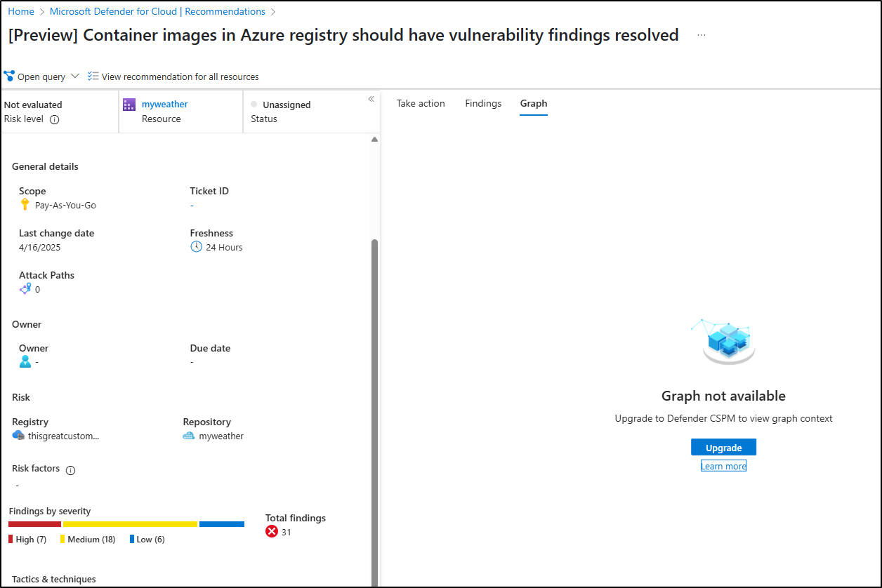This screenshot has height=588, width=882.
Task: Click the Tactics & techniques heading
Action: (54, 579)
